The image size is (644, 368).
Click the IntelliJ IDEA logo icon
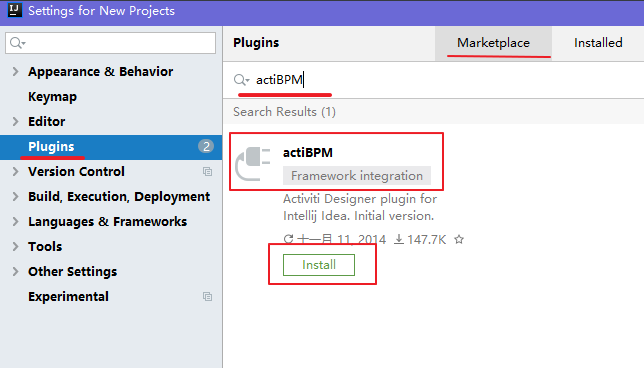[14, 10]
